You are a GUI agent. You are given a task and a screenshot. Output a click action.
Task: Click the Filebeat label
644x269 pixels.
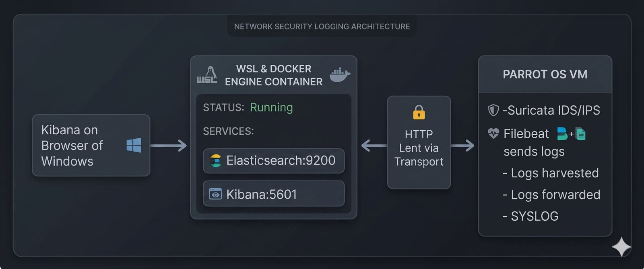tap(526, 133)
